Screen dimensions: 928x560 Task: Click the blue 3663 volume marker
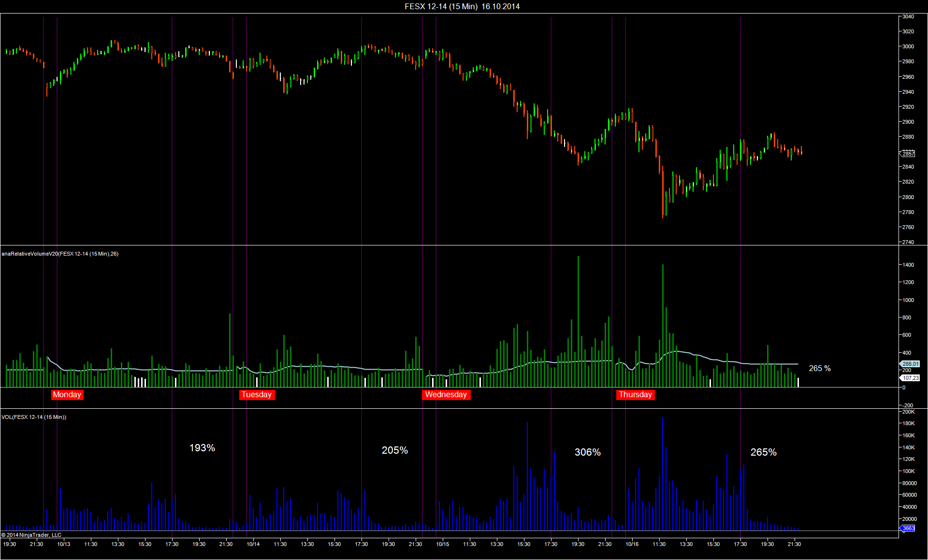(x=908, y=528)
